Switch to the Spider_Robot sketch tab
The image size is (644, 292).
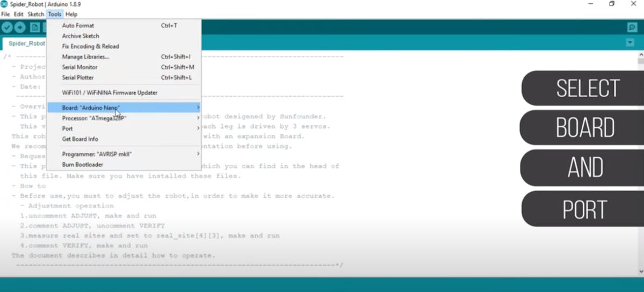(25, 43)
